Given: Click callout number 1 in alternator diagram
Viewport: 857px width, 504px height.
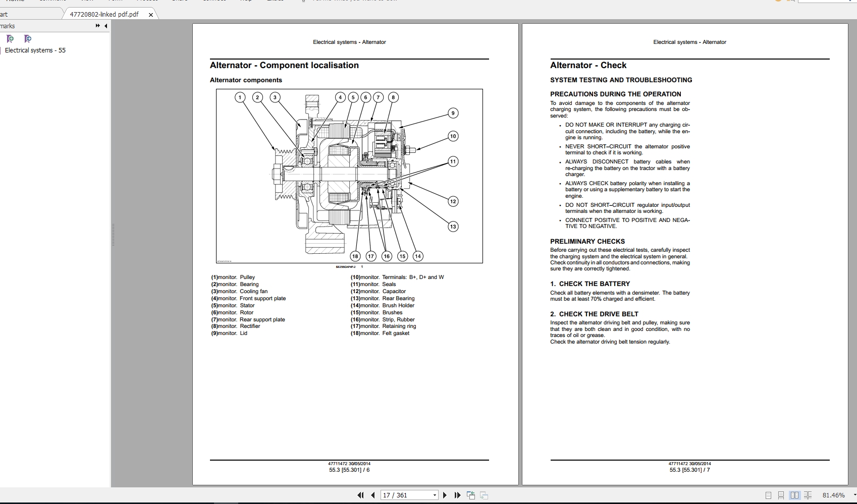Looking at the screenshot, I should (240, 97).
